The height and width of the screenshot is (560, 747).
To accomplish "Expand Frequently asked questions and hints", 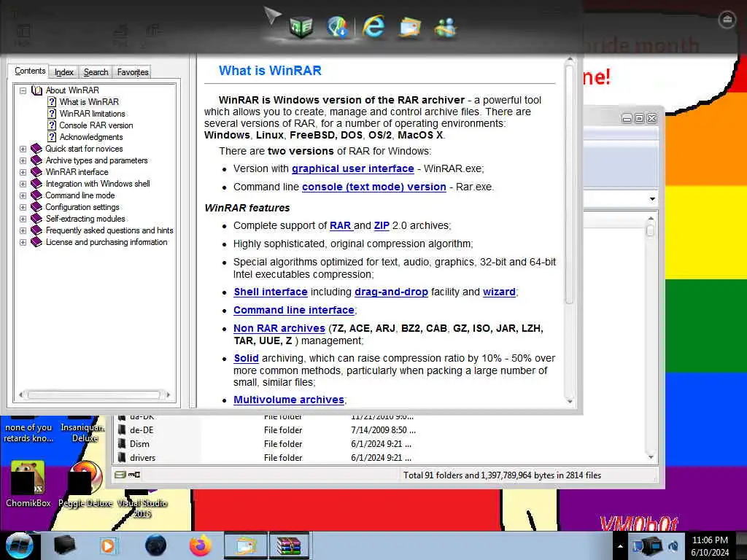I will tap(23, 230).
